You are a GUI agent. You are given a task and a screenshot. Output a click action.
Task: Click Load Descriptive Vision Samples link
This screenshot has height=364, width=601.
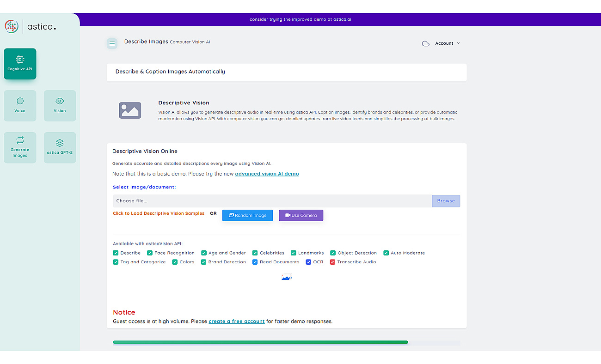click(x=159, y=213)
